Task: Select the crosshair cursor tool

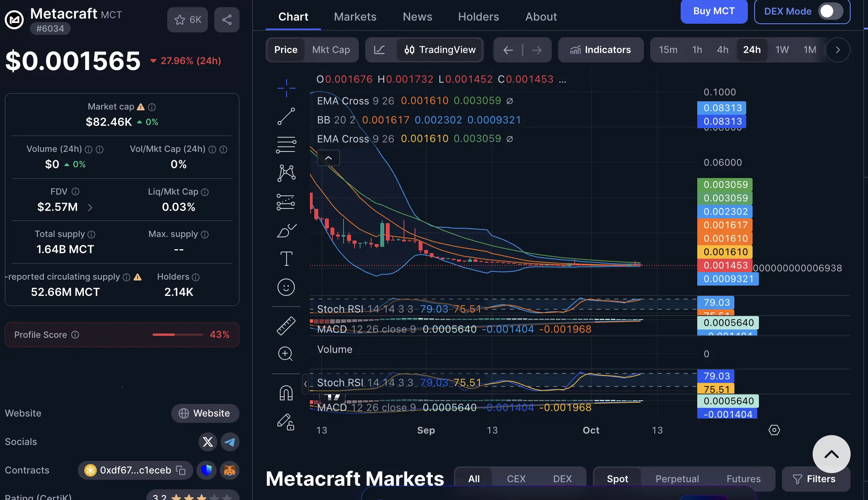Action: coord(286,88)
